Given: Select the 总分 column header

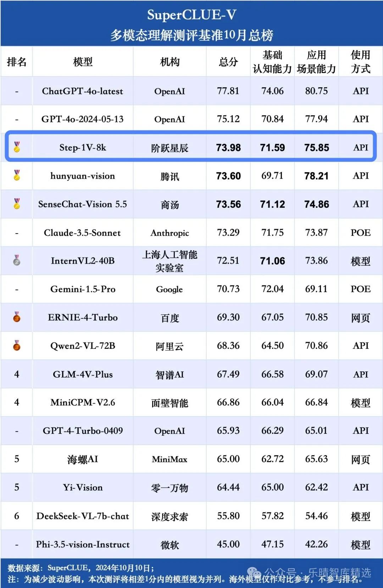Looking at the screenshot, I should [228, 62].
